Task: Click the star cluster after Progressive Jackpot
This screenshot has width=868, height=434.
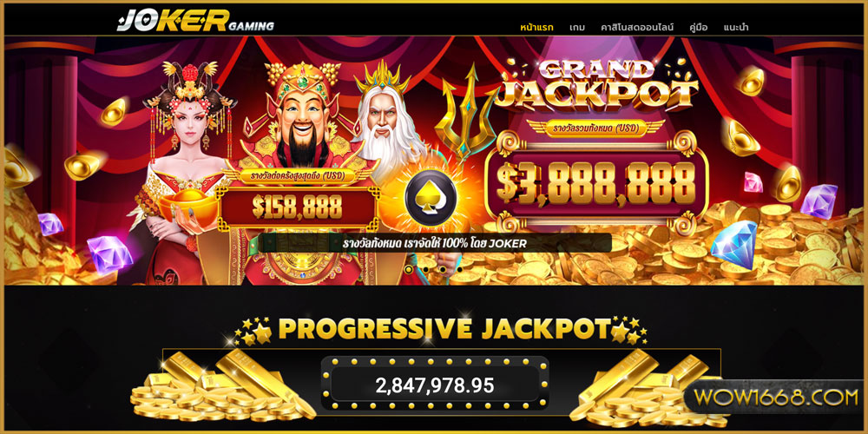Action: pos(628,331)
